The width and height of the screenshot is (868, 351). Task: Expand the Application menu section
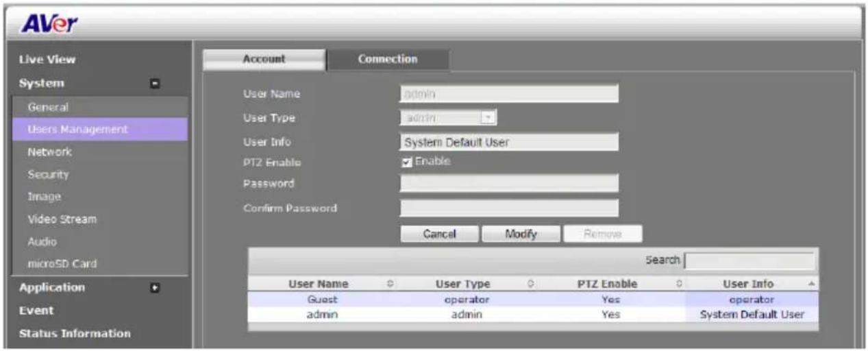click(155, 288)
